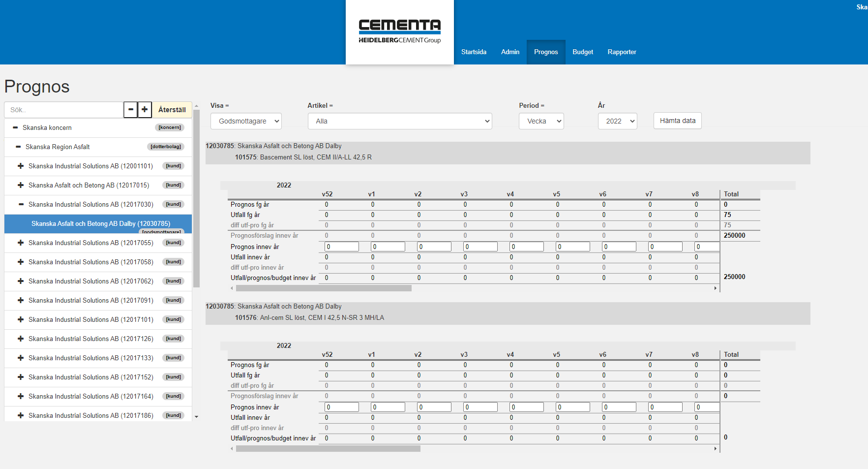The width and height of the screenshot is (868, 469).
Task: Click v6 Prognos innev år input for article 101576
Action: point(619,407)
